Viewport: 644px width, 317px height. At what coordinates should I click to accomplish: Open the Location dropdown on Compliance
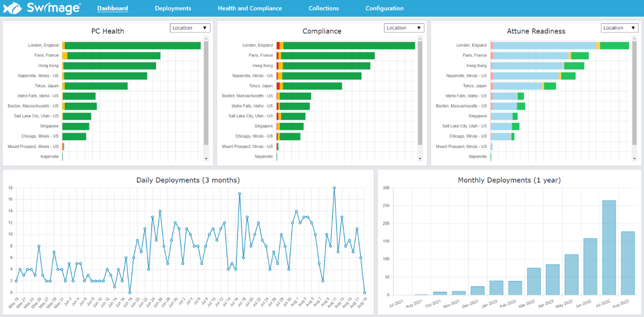(404, 27)
